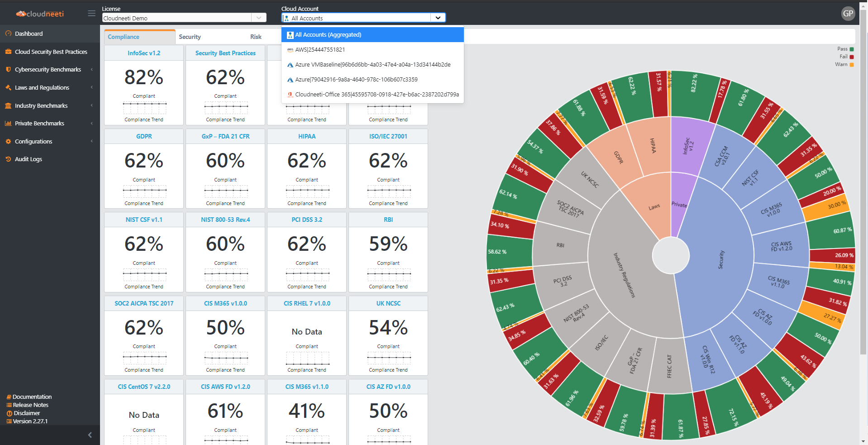The image size is (868, 445).
Task: Click the green Pass legend swatch
Action: coord(852,49)
